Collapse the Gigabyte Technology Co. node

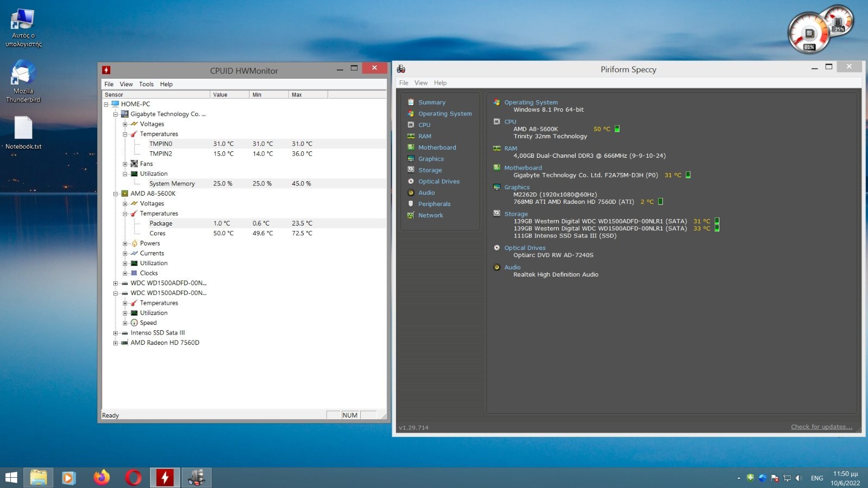pyautogui.click(x=116, y=114)
